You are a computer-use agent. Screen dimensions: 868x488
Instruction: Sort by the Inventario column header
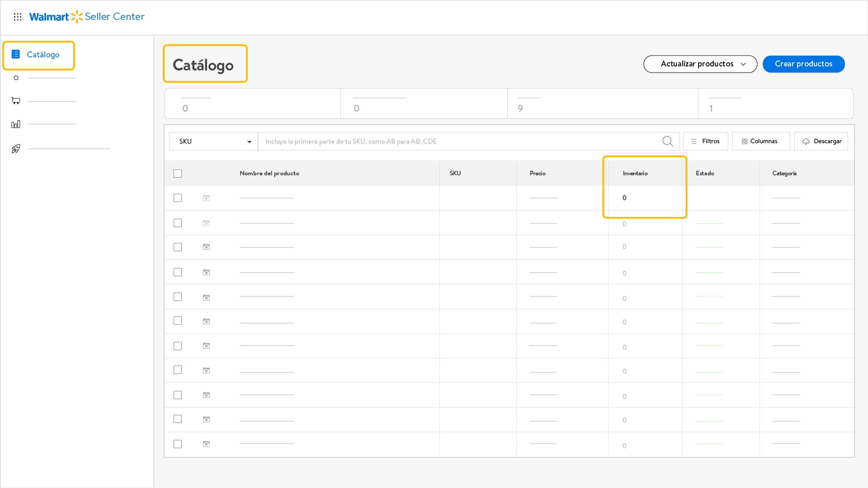[635, 174]
